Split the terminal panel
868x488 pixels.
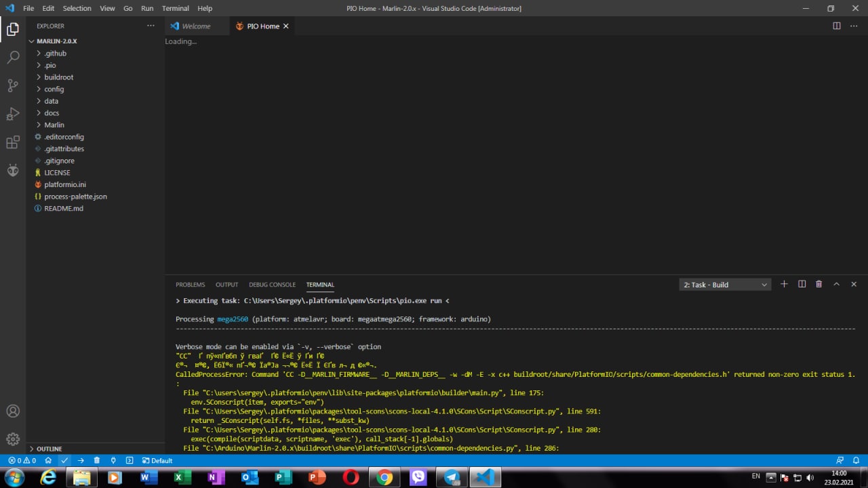[802, 284]
